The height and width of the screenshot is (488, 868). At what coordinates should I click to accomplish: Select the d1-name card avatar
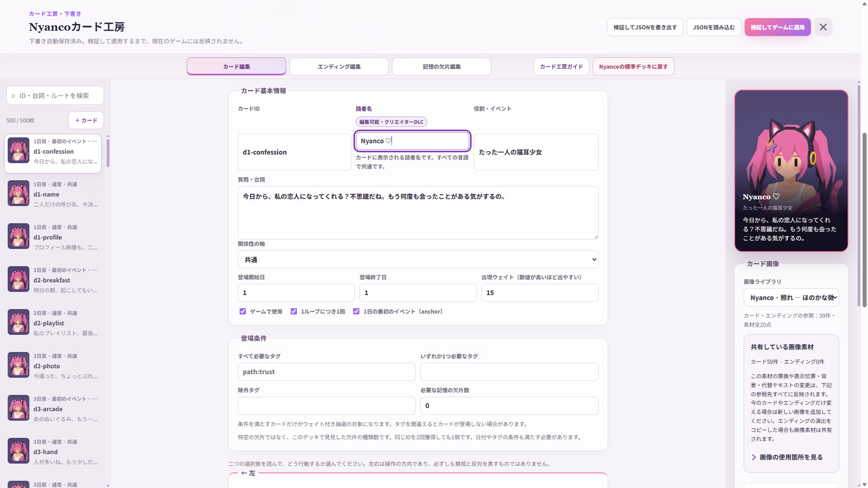pos(19,193)
